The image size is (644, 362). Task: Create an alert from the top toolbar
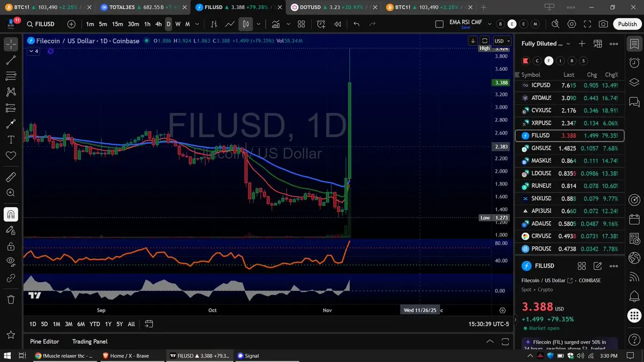(x=321, y=24)
